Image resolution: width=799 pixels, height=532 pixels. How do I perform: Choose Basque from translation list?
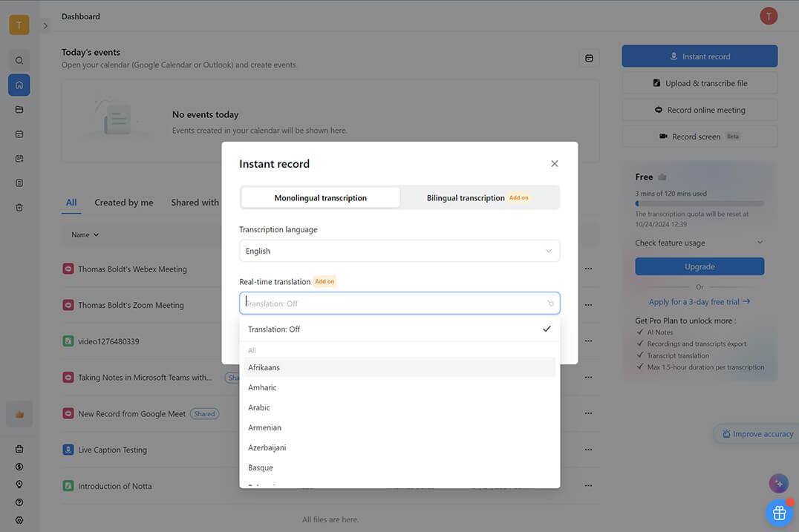pyautogui.click(x=399, y=467)
